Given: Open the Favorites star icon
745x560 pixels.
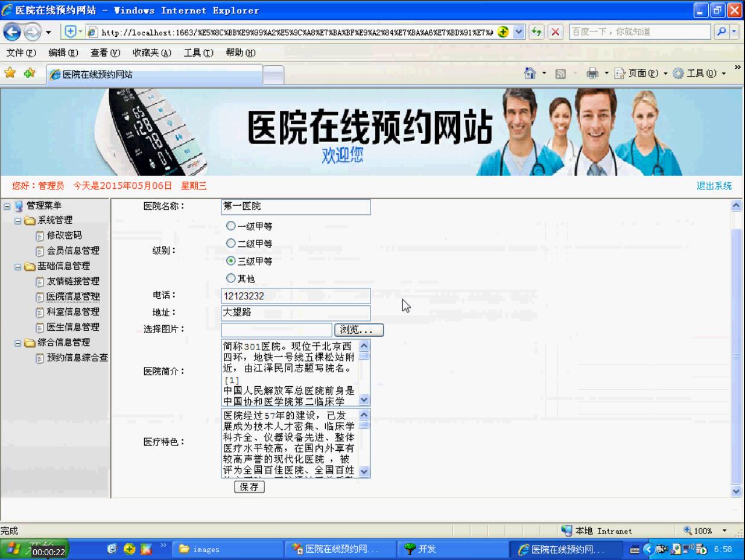Looking at the screenshot, I should tap(10, 74).
